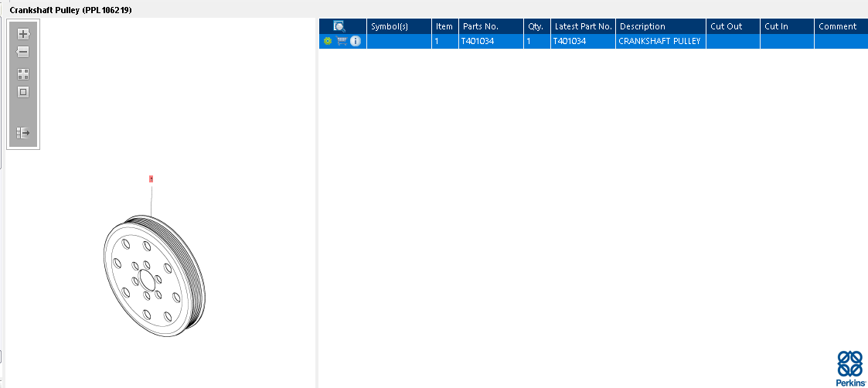Sort by Symbol(s) column header
The width and height of the screenshot is (868, 388).
tap(399, 26)
